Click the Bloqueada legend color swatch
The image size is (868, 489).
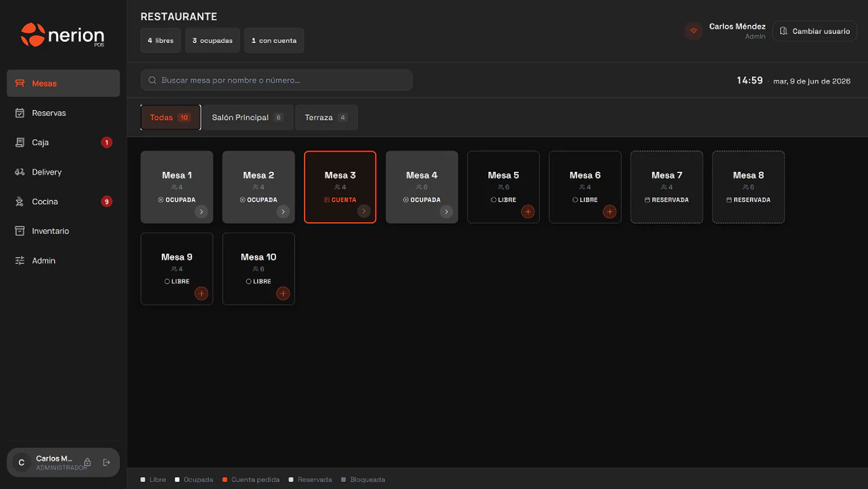coord(343,480)
